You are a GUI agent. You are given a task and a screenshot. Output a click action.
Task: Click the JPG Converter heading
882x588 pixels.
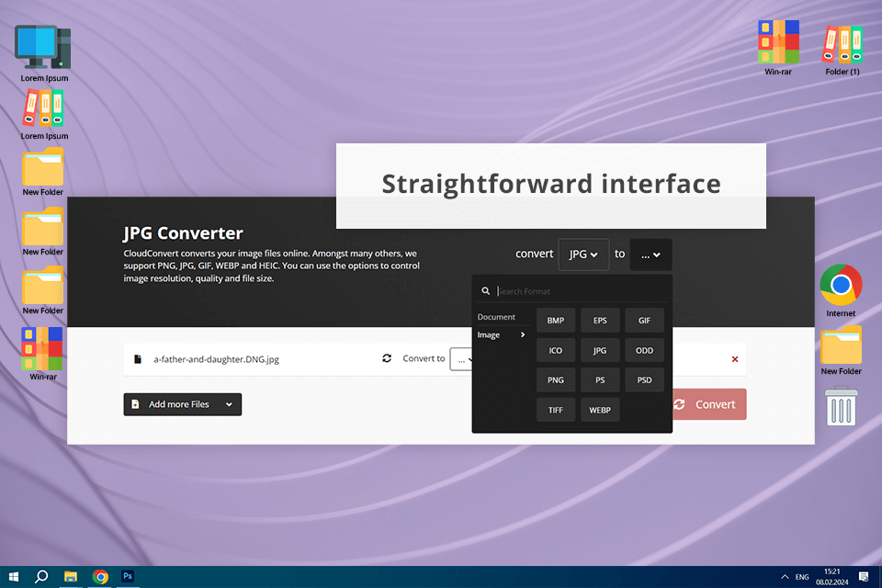184,233
